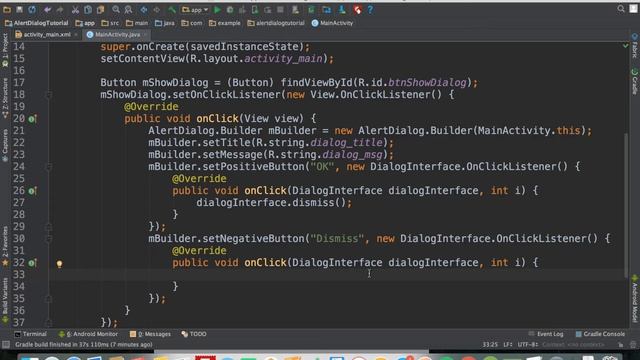Click the Cut scissors icon

pyautogui.click(x=75, y=9)
